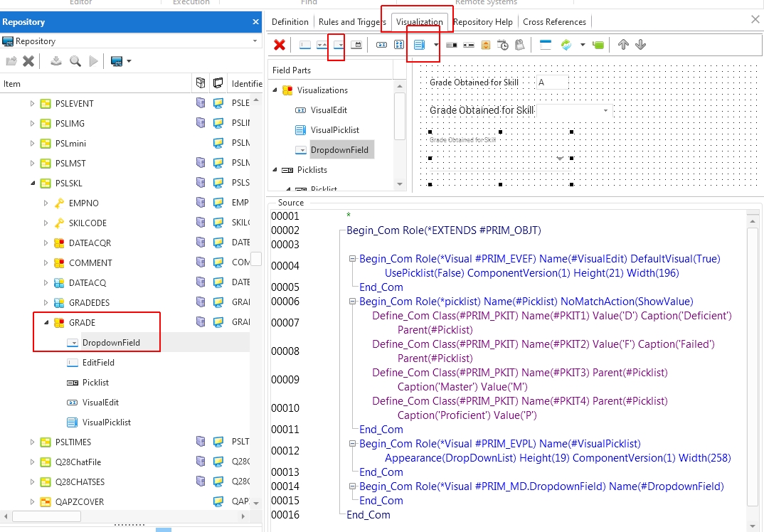Click the calendar date field toolbar icon
This screenshot has width=764, height=532.
pyautogui.click(x=356, y=45)
